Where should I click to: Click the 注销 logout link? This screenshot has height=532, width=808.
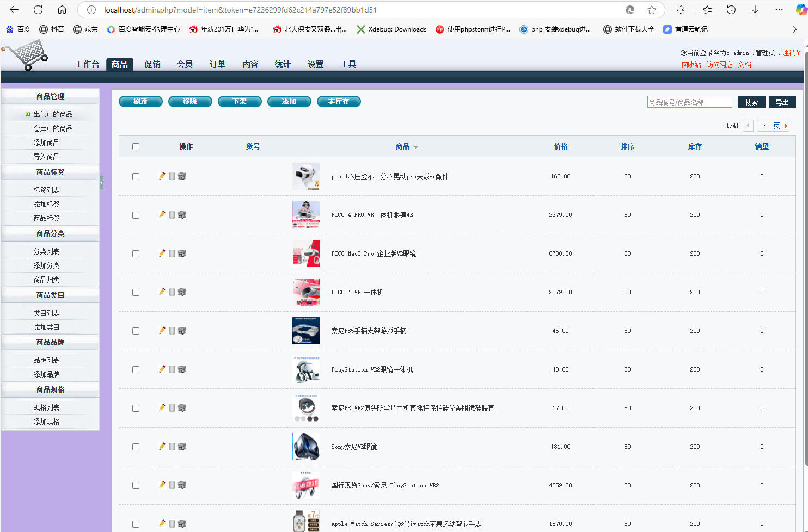click(x=791, y=53)
